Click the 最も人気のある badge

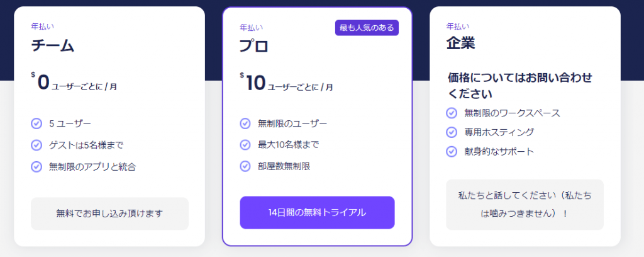click(x=367, y=28)
